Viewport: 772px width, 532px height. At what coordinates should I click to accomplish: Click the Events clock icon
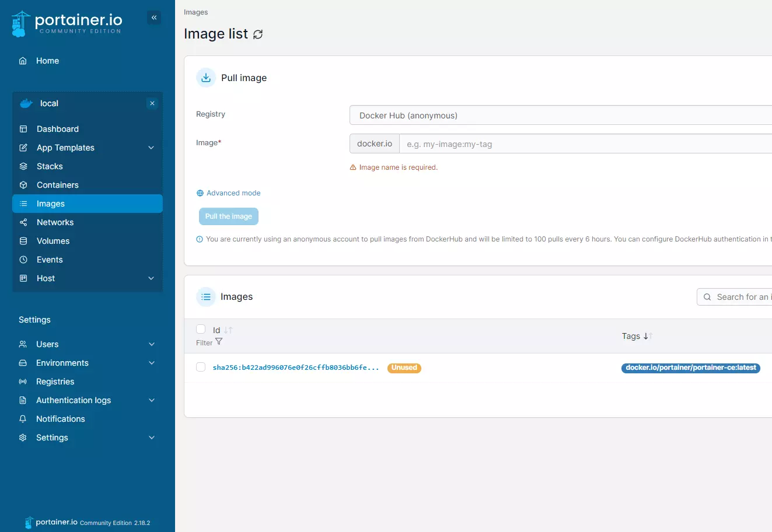tap(23, 260)
